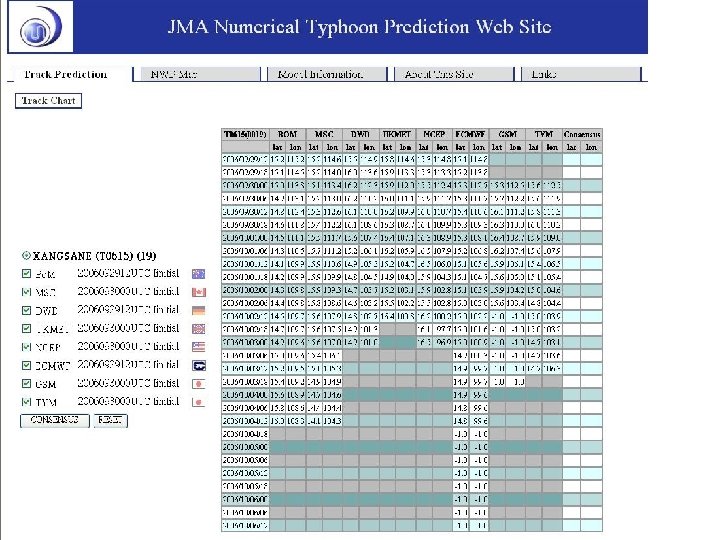Click the MSC lon cell 114.6
The image size is (720, 540).
[332, 159]
